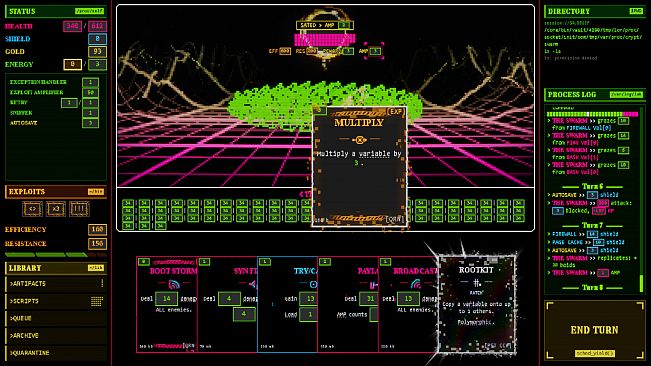651x366 pixels.
Task: Click the Process Log turn progress bar
Action: pos(592,114)
